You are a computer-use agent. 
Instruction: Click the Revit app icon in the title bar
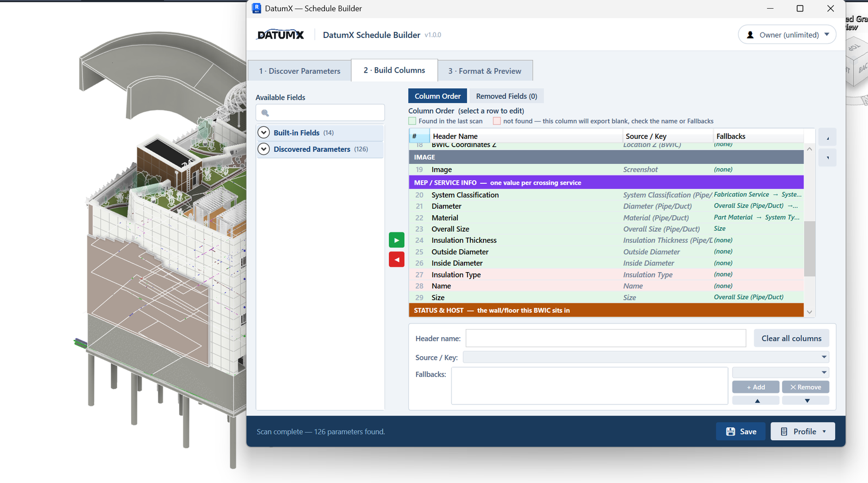[x=257, y=8]
